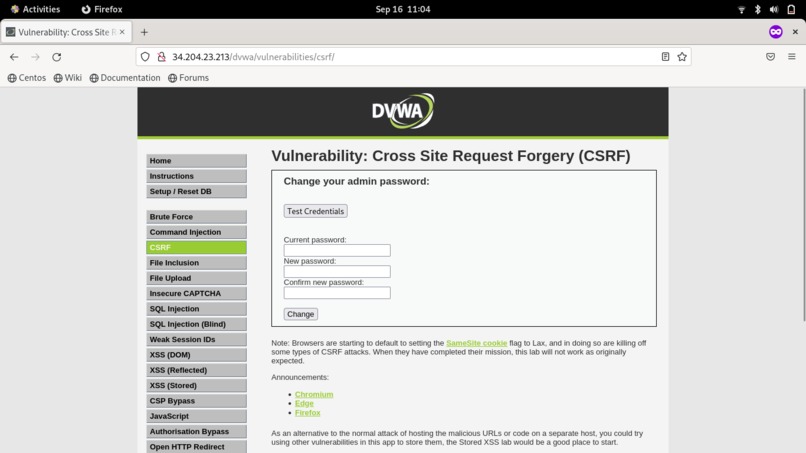Open XSS (Stored) page
The height and width of the screenshot is (453, 806).
(196, 385)
